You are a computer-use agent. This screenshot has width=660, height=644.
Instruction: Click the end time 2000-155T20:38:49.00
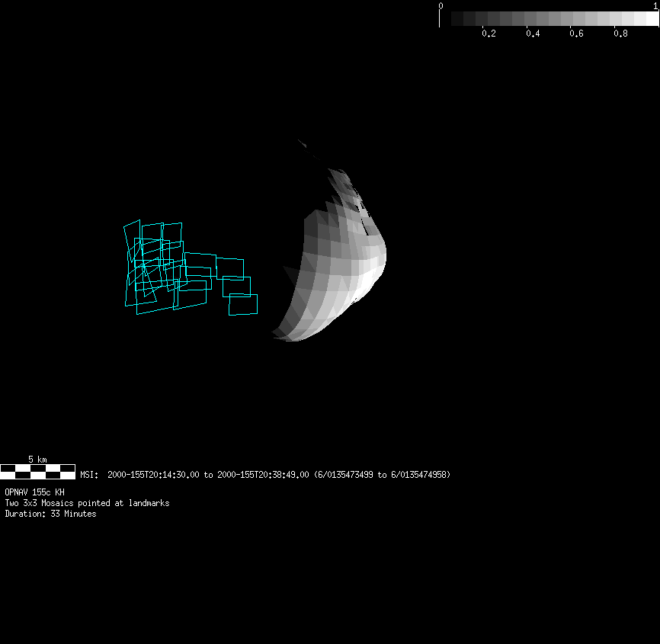[263, 475]
